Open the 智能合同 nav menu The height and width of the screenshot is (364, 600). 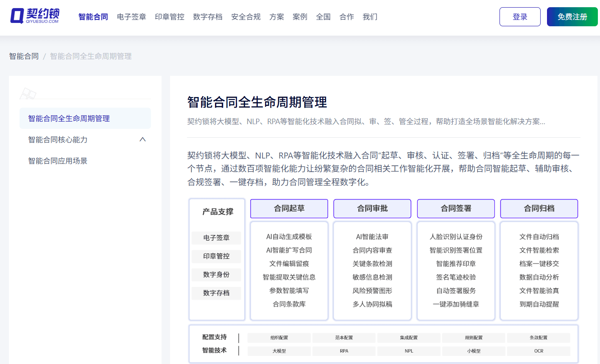93,17
